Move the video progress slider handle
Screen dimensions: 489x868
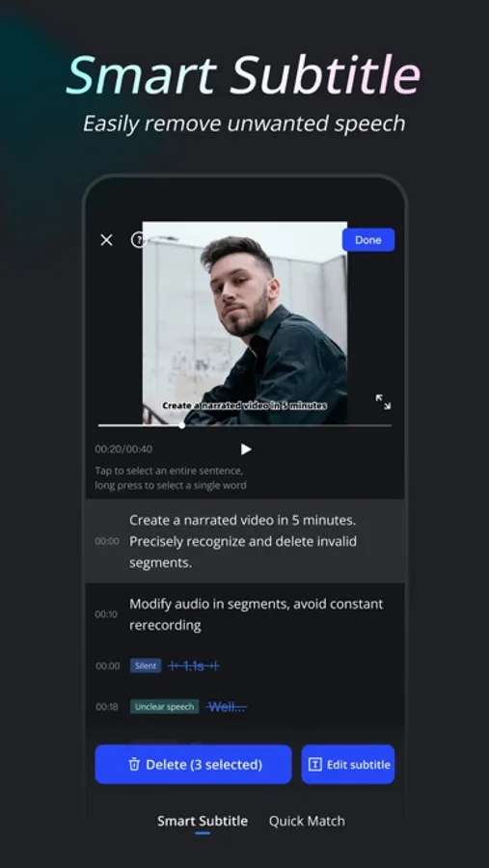click(x=182, y=425)
